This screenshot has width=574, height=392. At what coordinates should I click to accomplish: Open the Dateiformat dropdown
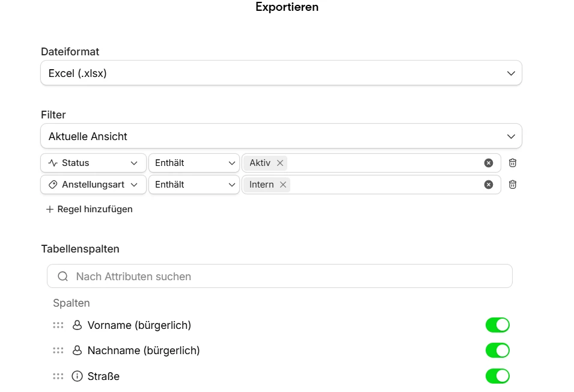[281, 73]
